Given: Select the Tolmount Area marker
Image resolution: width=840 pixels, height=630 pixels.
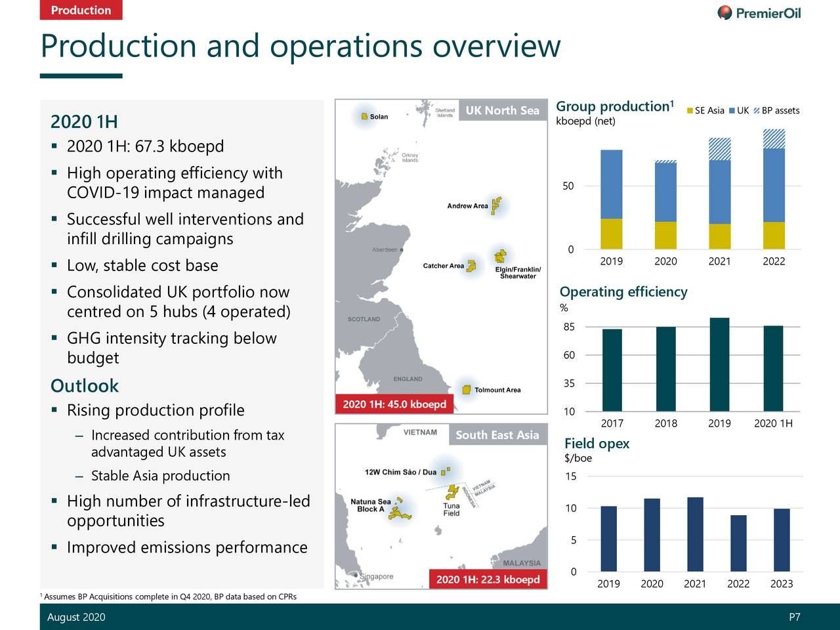Looking at the screenshot, I should pyautogui.click(x=466, y=389).
